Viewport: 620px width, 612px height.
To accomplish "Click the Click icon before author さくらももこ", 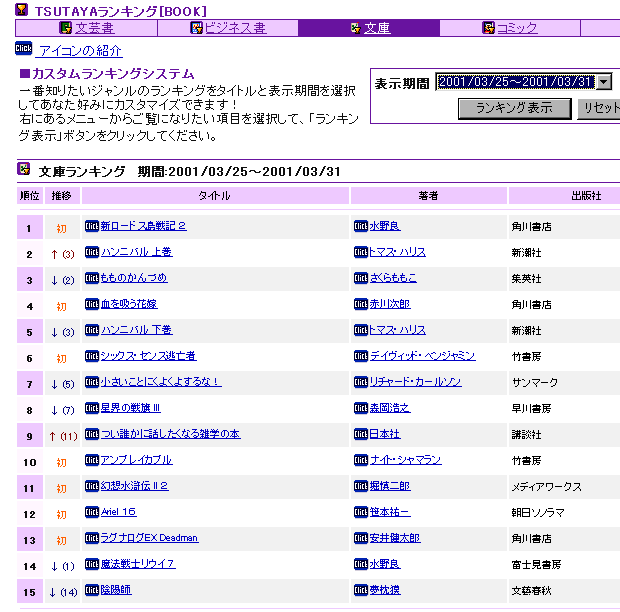I will (x=361, y=278).
